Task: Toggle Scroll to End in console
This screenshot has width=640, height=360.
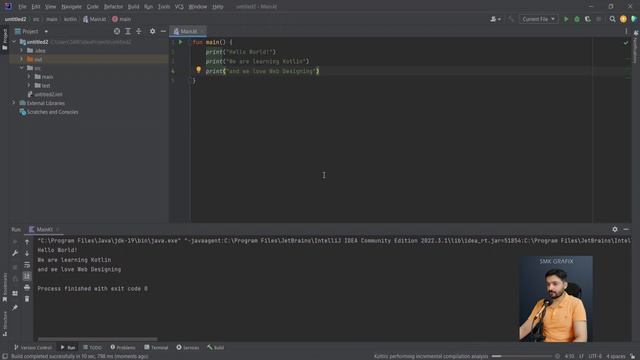Action: click(x=27, y=276)
